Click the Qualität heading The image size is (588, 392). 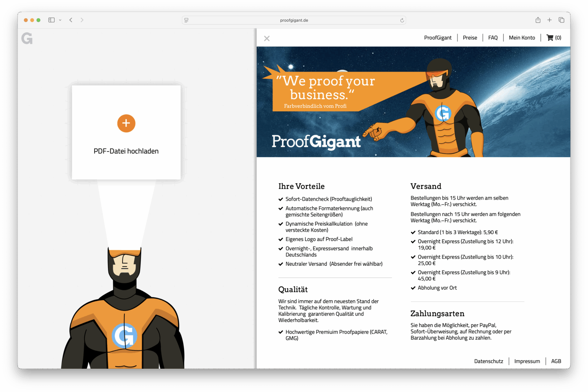pyautogui.click(x=293, y=290)
